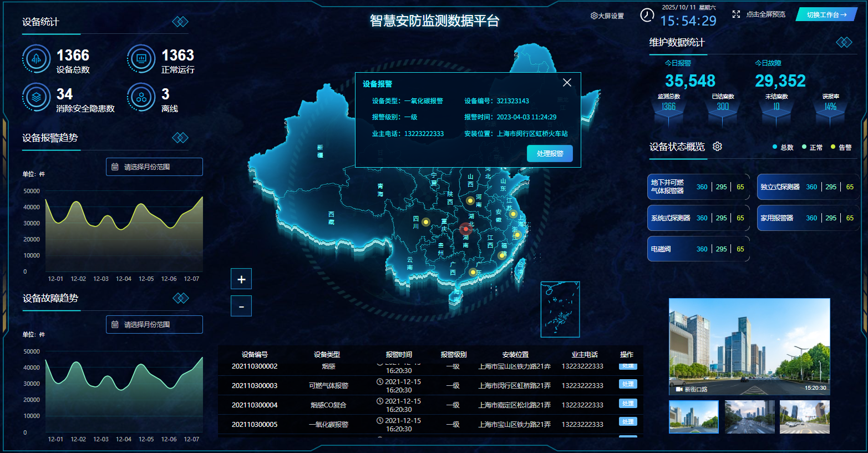Click the 离线 devices icon
868x453 pixels.
point(141,98)
